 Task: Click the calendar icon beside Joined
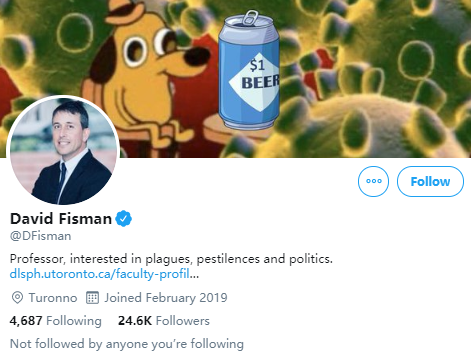coord(92,298)
